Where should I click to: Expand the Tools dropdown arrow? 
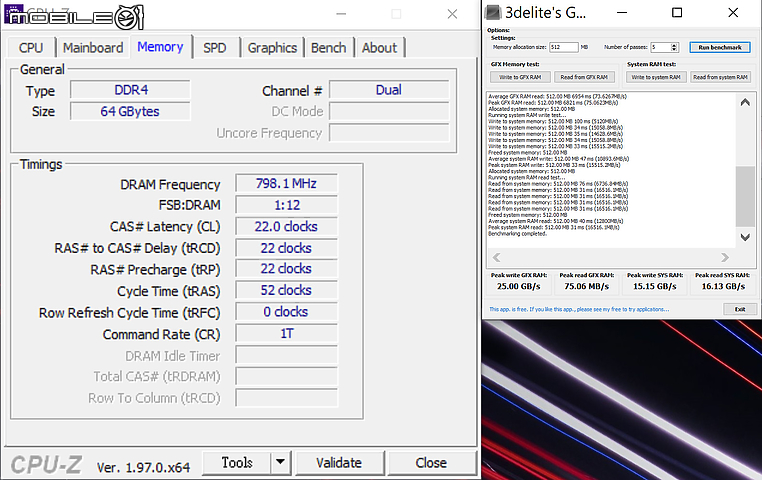(x=280, y=463)
